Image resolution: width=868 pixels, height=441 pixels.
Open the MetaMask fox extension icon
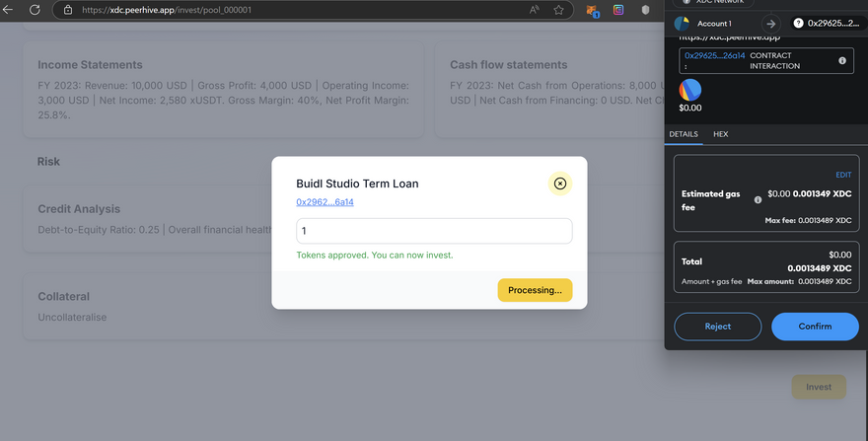click(593, 10)
